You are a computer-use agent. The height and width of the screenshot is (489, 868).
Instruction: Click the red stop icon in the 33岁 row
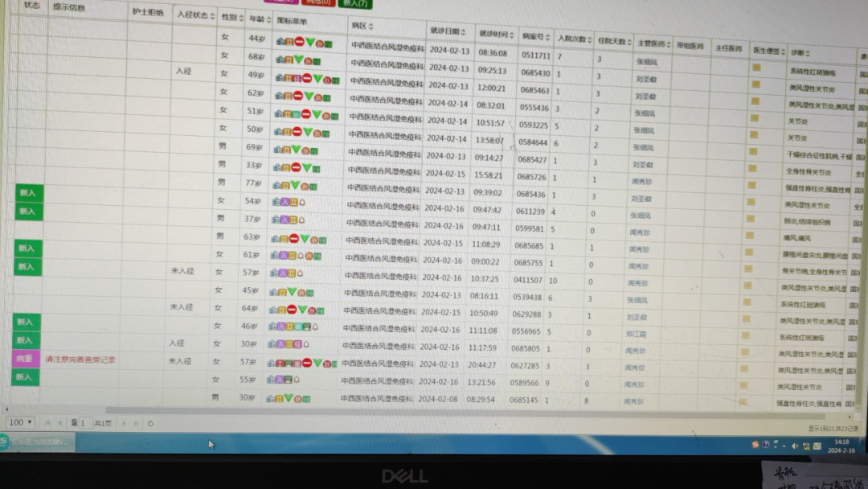(x=296, y=167)
